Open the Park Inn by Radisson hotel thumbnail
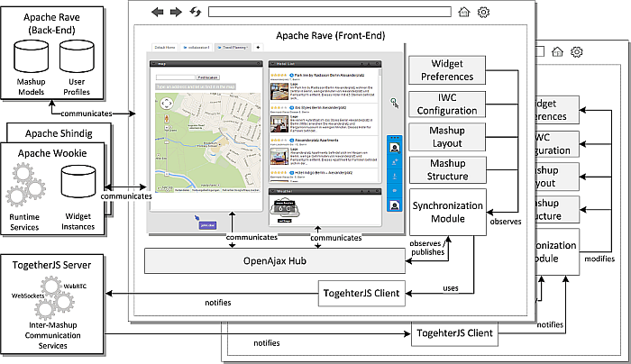This screenshot has width=631, height=364. click(x=279, y=88)
